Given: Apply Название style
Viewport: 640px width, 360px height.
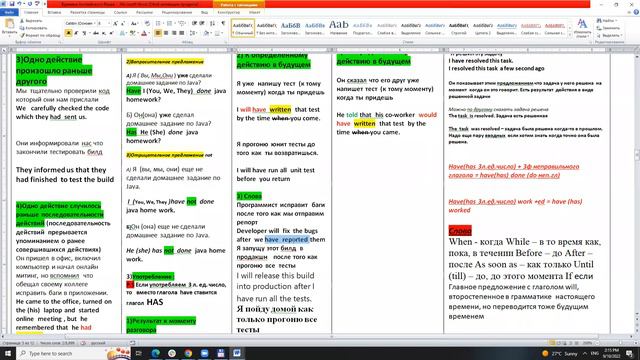Looking at the screenshot, I should (x=339, y=28).
